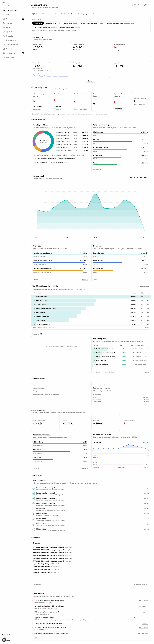154x644 pixels.
Task: Click the calendar icon in the Period filter
Action: click(33, 14)
